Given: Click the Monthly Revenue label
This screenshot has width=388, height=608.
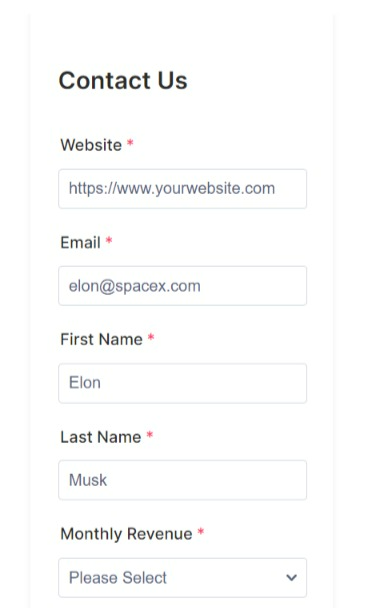Looking at the screenshot, I should coord(126,534).
